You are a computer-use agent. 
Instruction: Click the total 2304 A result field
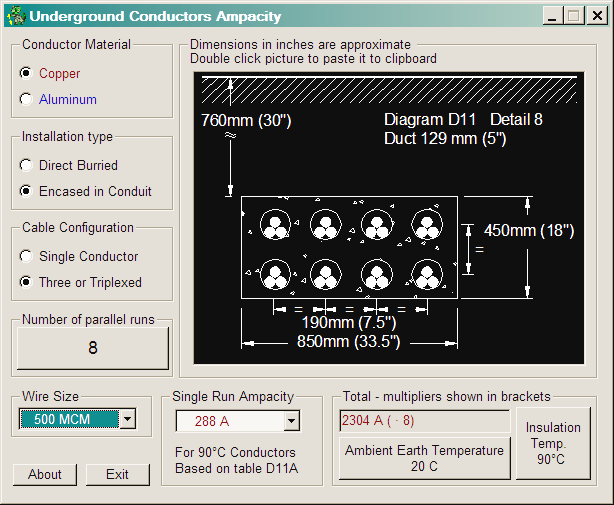[x=424, y=421]
